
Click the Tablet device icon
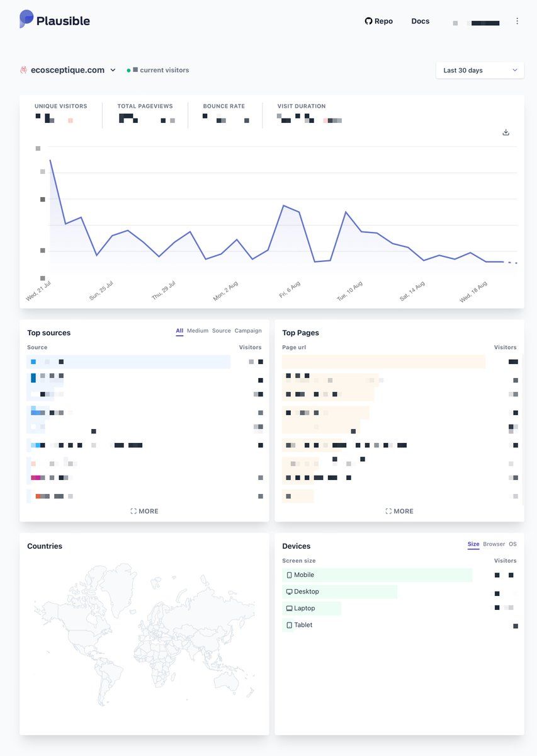[290, 626]
